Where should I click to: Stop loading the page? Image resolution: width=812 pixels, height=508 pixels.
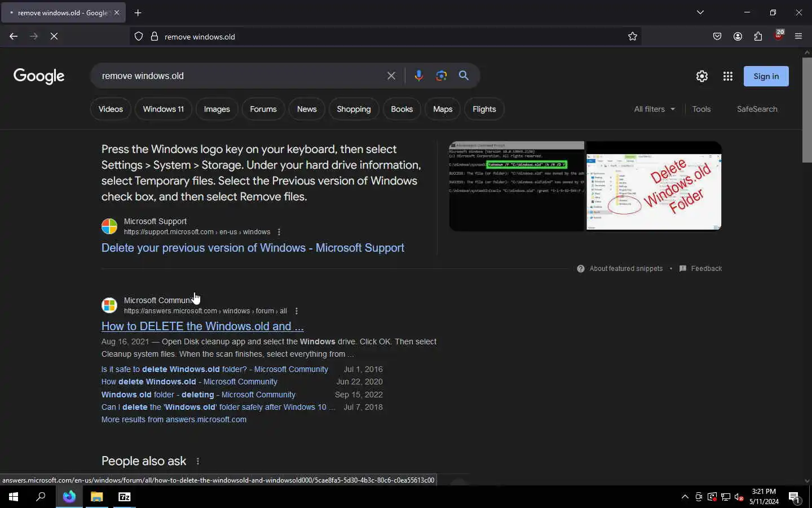tap(54, 36)
